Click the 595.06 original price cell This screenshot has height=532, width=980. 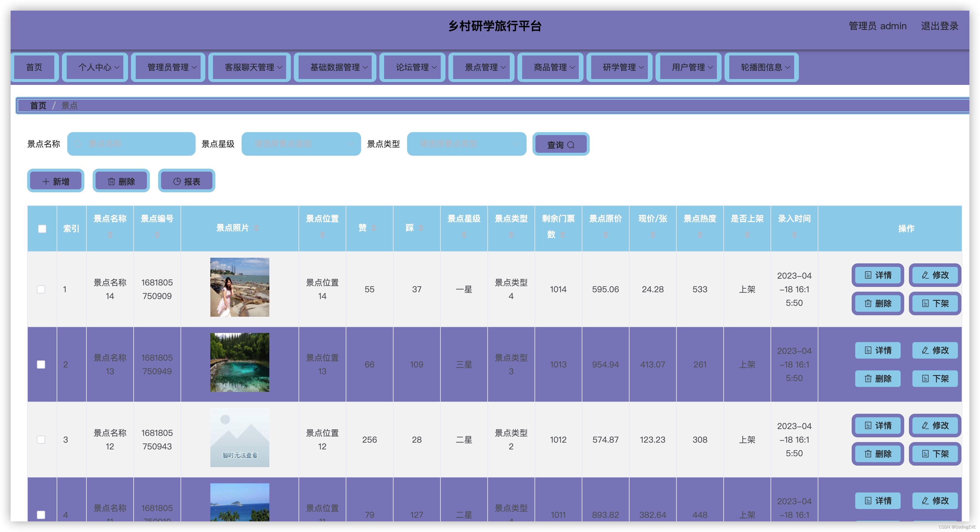pyautogui.click(x=605, y=289)
